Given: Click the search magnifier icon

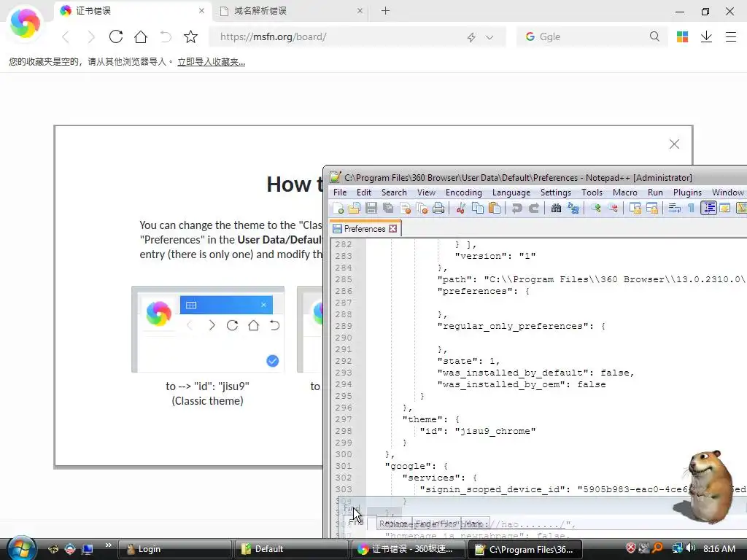Looking at the screenshot, I should click(654, 36).
